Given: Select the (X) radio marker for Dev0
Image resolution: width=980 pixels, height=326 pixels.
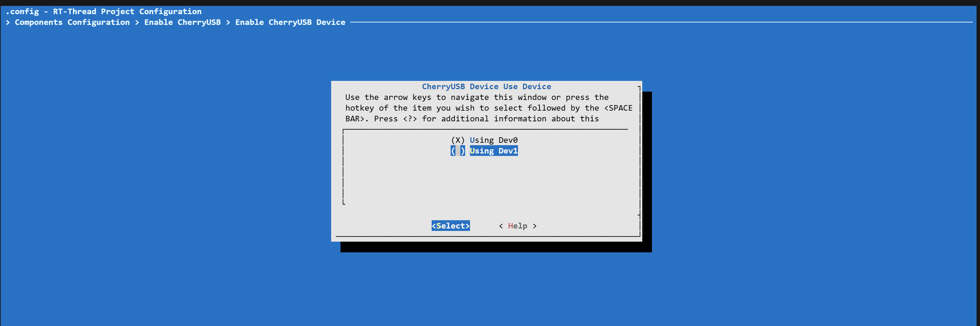Looking at the screenshot, I should pyautogui.click(x=458, y=140).
